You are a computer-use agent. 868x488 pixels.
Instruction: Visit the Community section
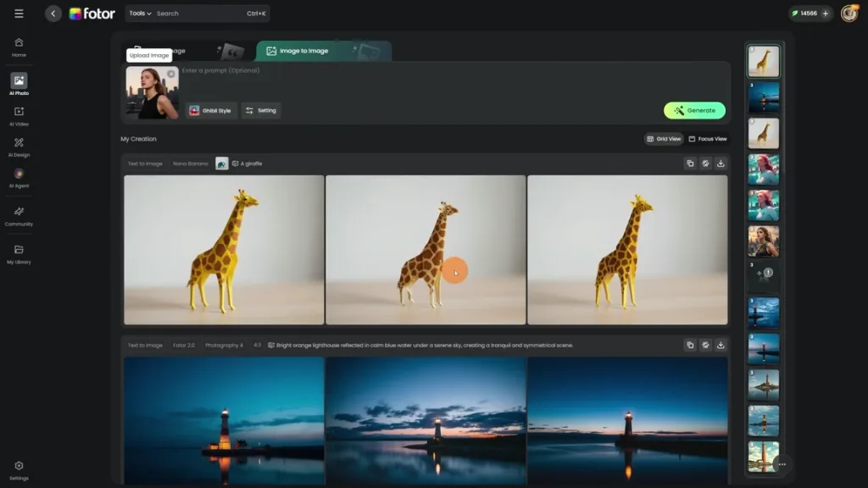click(x=19, y=218)
